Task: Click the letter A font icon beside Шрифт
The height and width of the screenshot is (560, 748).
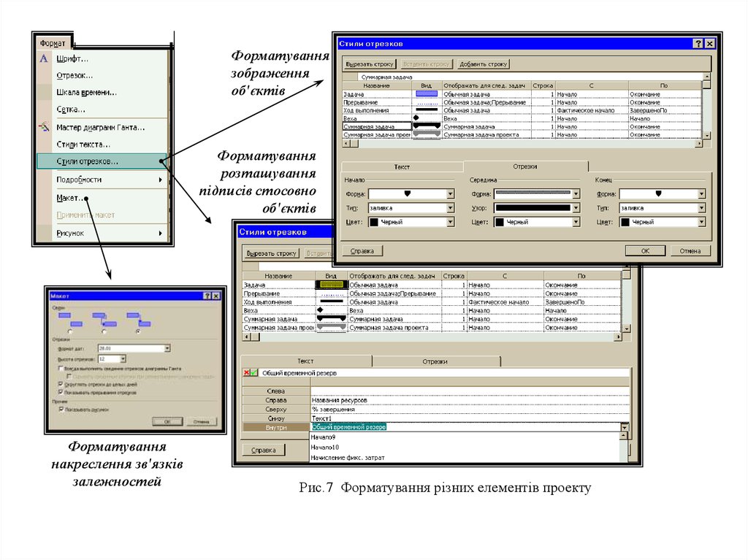Action: coord(44,58)
